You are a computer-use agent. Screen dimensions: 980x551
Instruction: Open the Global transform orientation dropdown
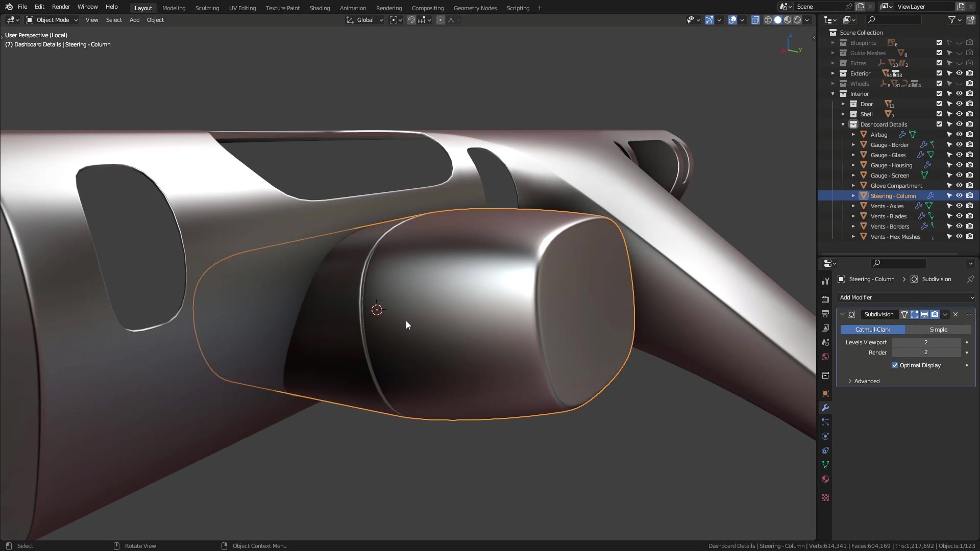(365, 20)
